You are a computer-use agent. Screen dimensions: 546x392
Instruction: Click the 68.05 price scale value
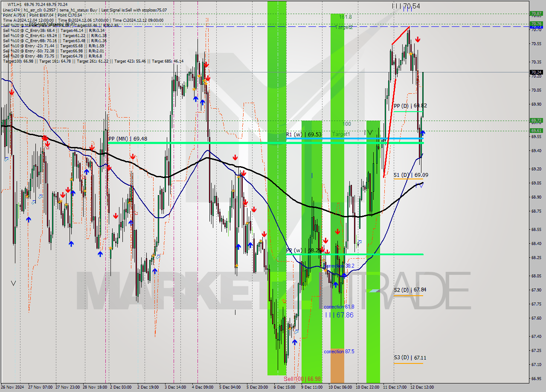(x=537, y=276)
